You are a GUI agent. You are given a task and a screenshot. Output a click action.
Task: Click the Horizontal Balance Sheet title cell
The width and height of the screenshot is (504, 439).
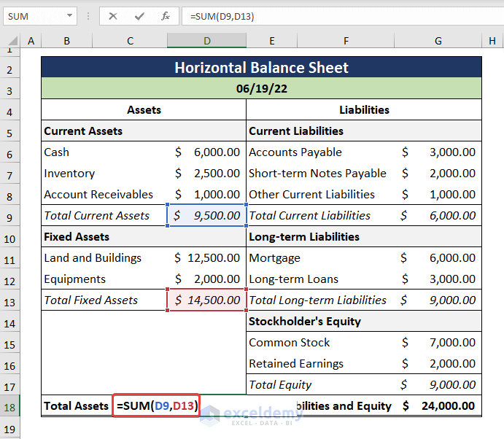261,68
